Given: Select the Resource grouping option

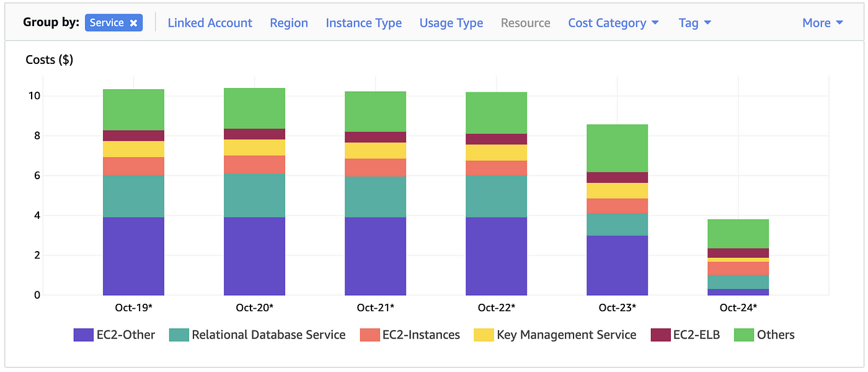Looking at the screenshot, I should click(x=526, y=23).
